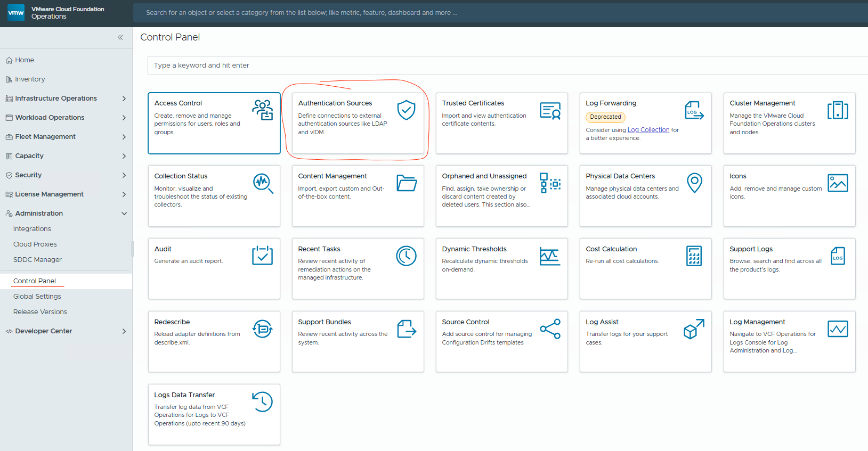
Task: Click the Control Panel keyword search field
Action: coord(506,65)
